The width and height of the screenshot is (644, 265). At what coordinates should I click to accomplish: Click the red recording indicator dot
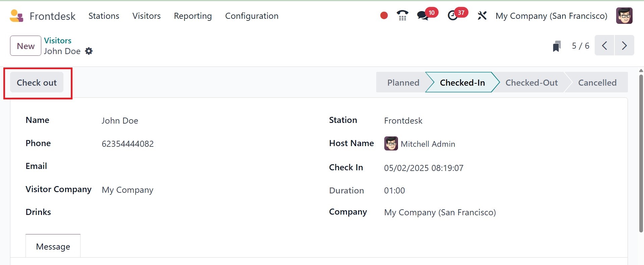tap(384, 16)
